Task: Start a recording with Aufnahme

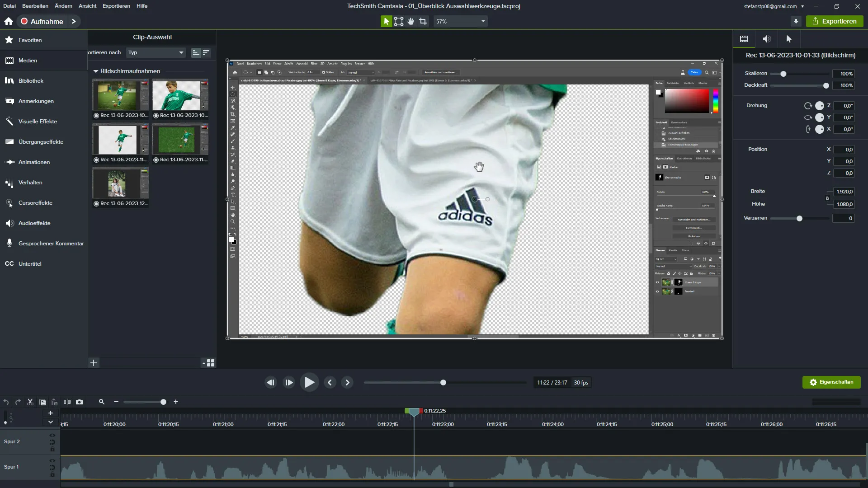Action: [x=42, y=21]
